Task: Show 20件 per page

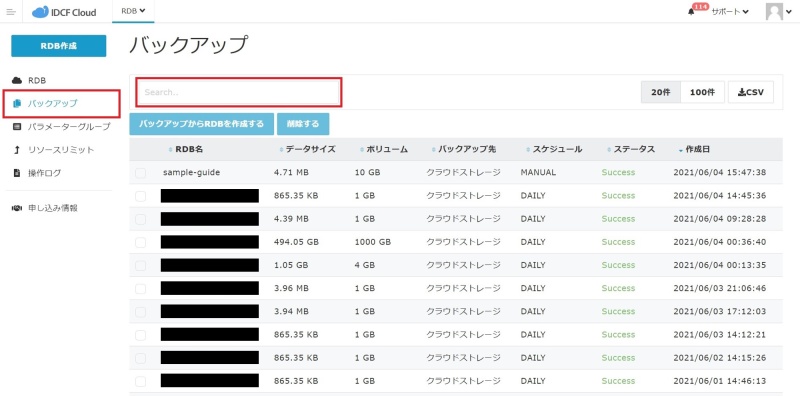Action: pos(661,92)
